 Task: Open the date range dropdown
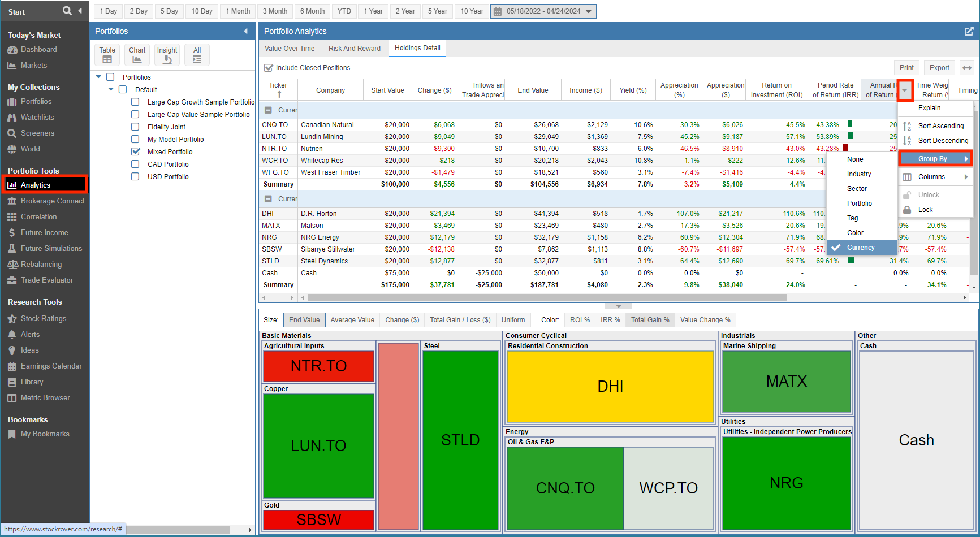click(589, 11)
